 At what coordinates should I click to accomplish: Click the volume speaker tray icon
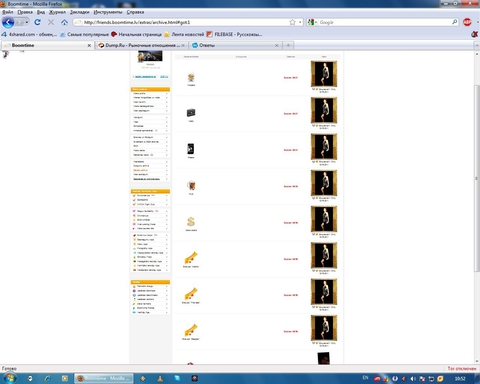coord(413,379)
